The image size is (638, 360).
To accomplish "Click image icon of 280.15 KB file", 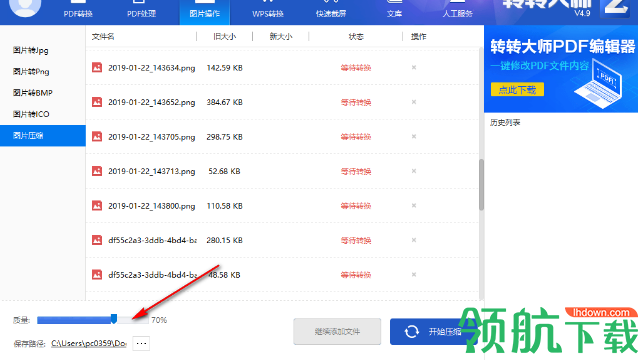I will (97, 240).
